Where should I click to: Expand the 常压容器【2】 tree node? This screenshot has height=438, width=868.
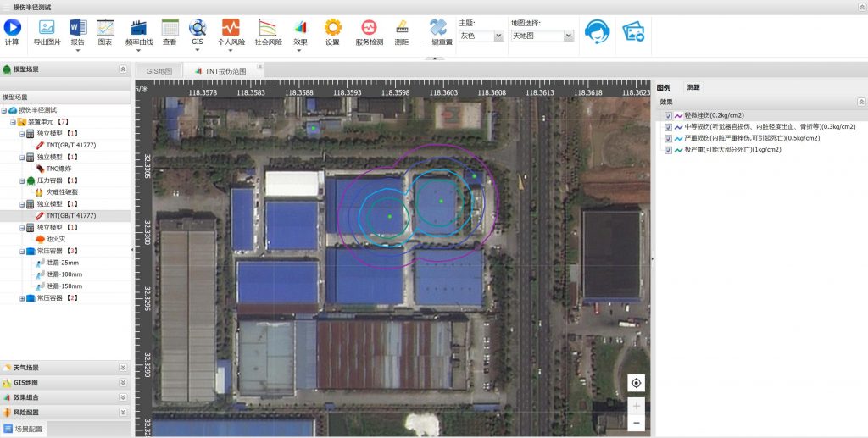[x=22, y=298]
